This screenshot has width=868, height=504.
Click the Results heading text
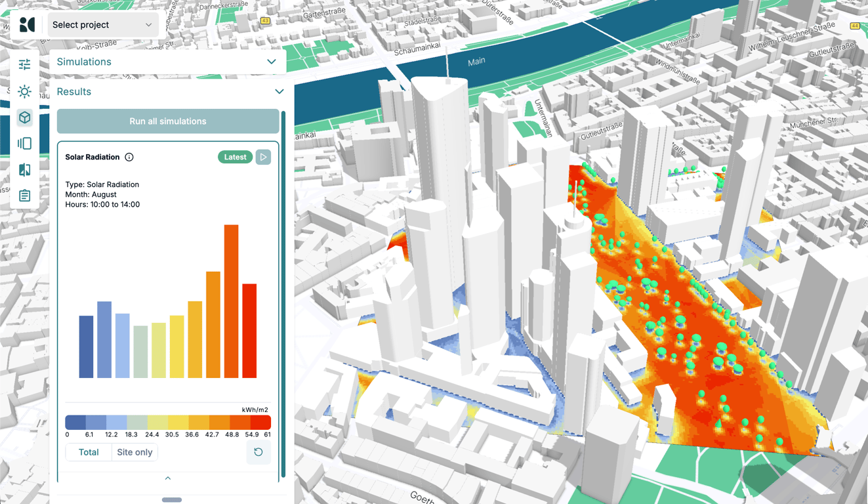(74, 92)
